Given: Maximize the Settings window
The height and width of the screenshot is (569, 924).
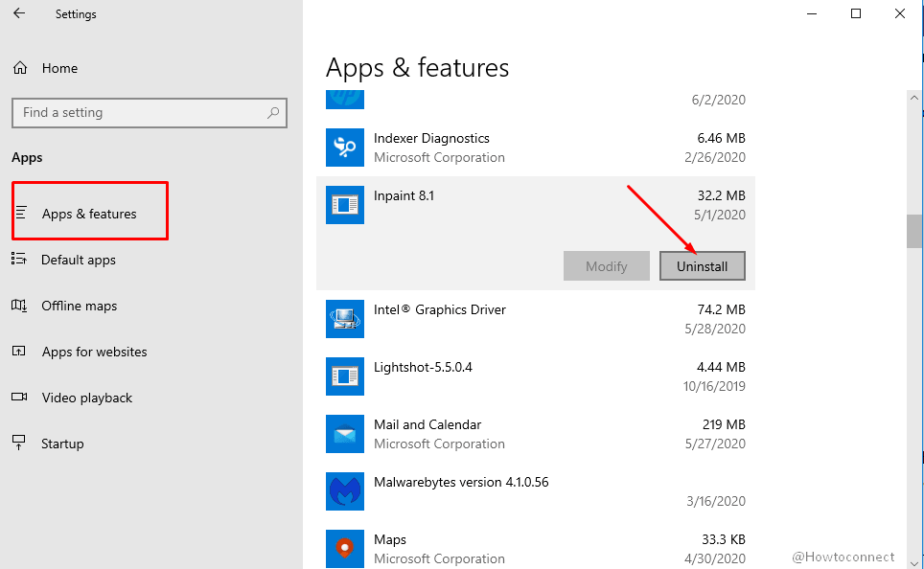Looking at the screenshot, I should [856, 13].
